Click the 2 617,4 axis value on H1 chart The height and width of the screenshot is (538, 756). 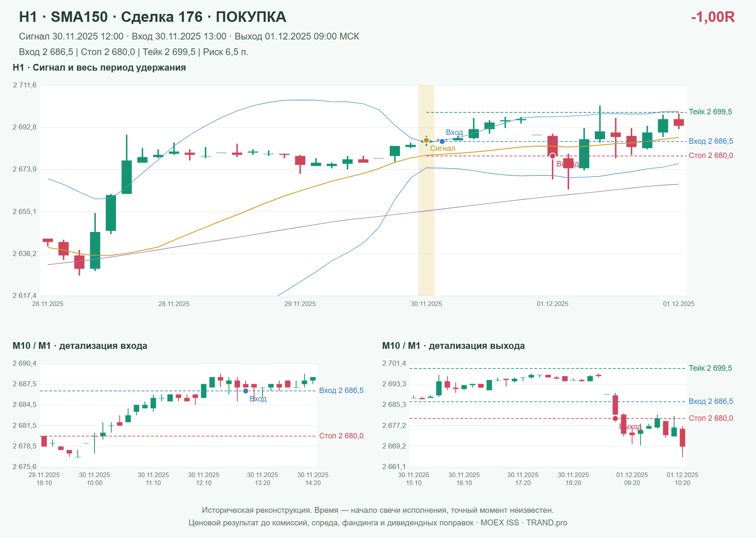point(25,295)
